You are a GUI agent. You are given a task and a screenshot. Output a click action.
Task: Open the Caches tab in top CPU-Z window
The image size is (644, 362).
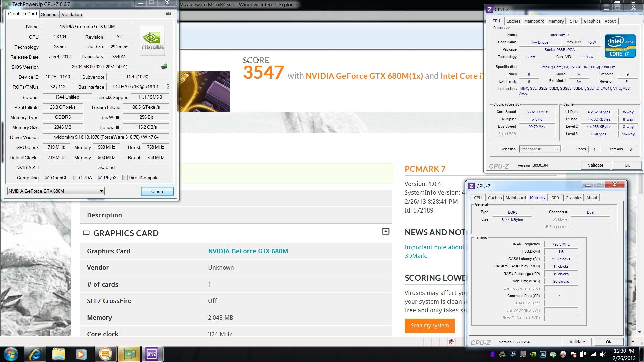tap(513, 21)
